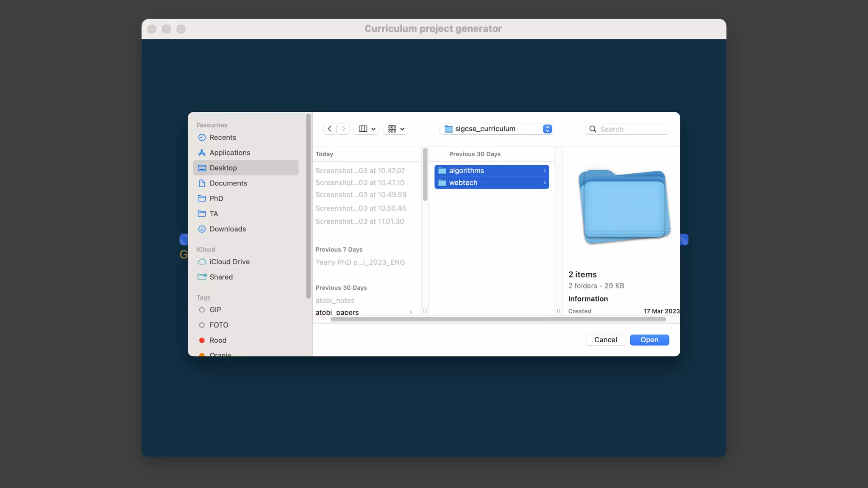Click the back navigation arrow
Viewport: 868px width, 488px height.
330,129
